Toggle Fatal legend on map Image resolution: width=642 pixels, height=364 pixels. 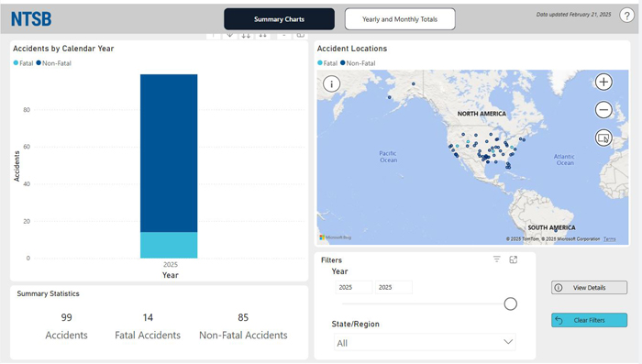click(327, 63)
